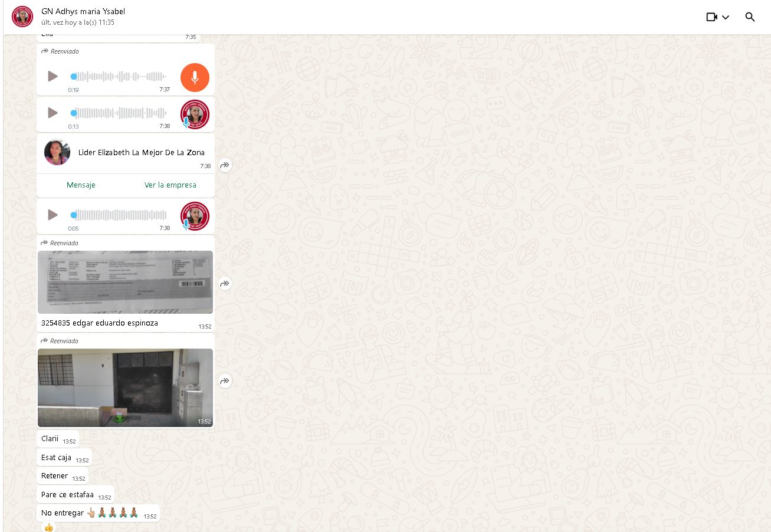This screenshot has width=771, height=532.
Task: Click the 'Clarii' message
Action: [58, 439]
